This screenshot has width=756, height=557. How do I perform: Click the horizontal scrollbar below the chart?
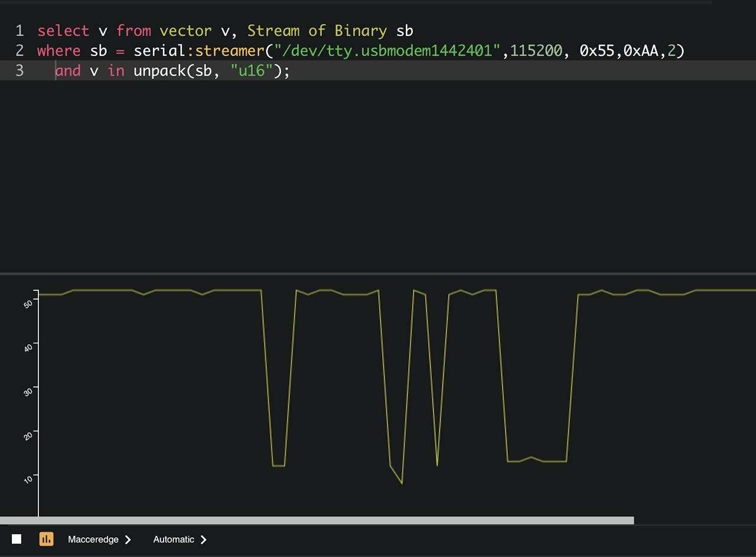click(x=295, y=520)
